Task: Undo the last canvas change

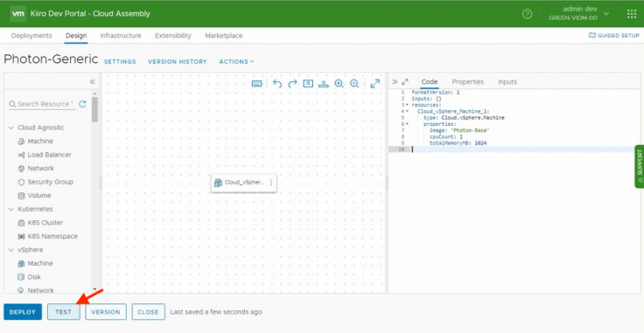Action: [x=277, y=84]
